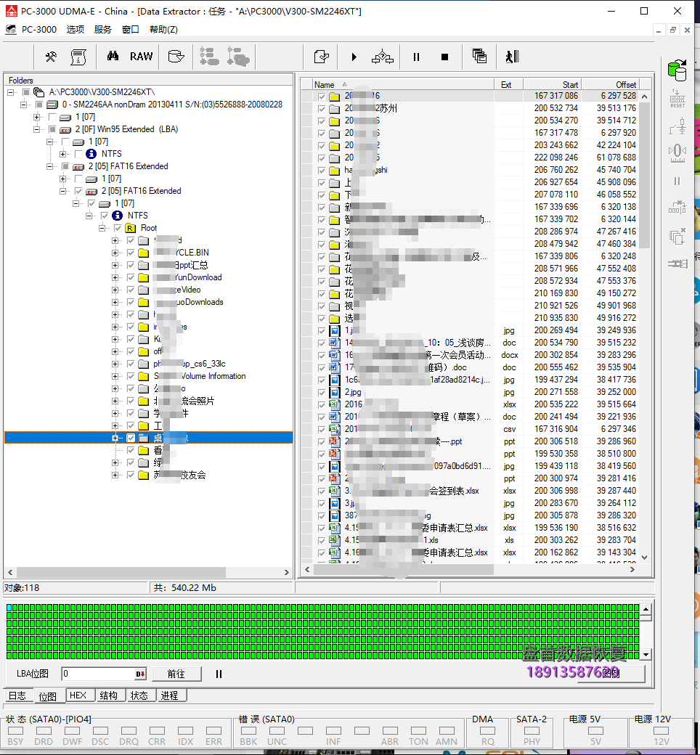Toggle checkbox for System Volume Information folder
Screen dimensions: 700x755
coord(131,376)
